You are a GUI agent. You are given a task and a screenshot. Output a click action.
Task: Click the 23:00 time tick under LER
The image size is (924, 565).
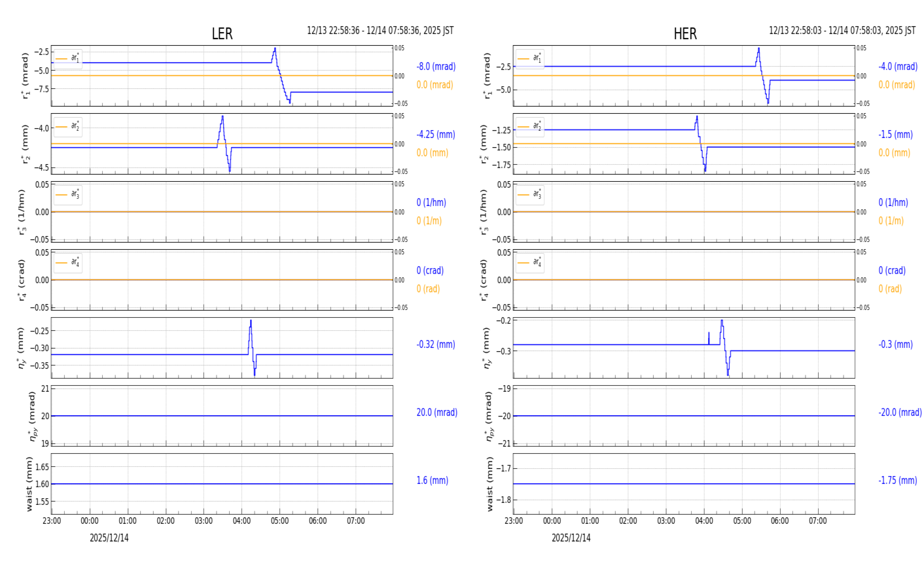click(52, 521)
